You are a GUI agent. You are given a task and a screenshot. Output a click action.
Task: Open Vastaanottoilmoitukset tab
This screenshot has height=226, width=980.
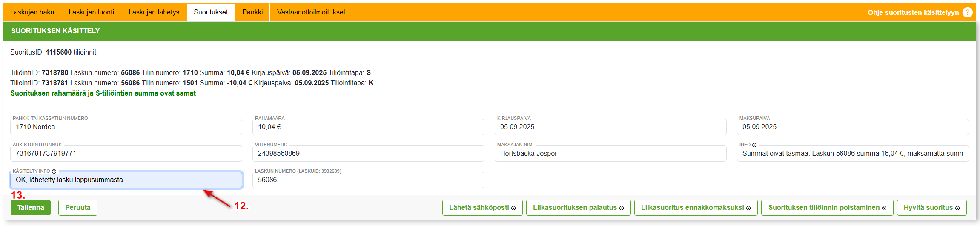click(311, 12)
